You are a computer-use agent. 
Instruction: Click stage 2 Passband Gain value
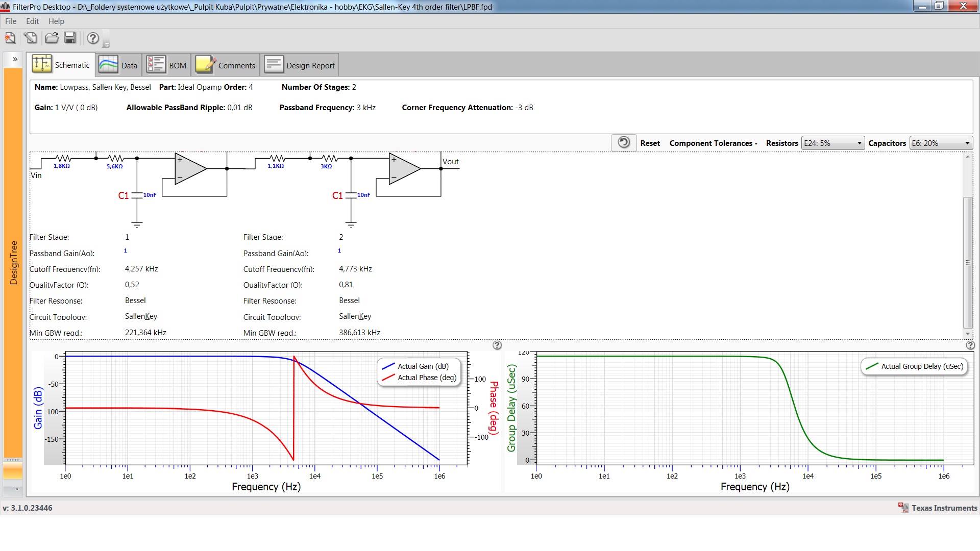tap(339, 251)
